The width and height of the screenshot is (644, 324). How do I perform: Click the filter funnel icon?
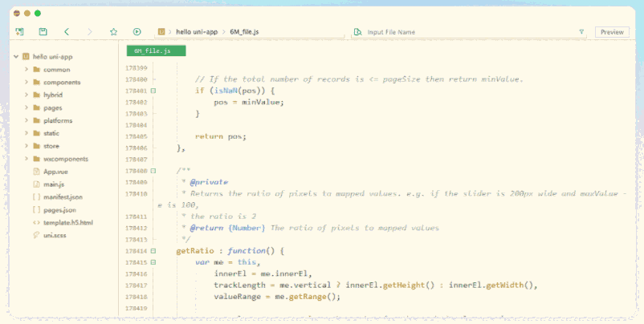coord(581,32)
